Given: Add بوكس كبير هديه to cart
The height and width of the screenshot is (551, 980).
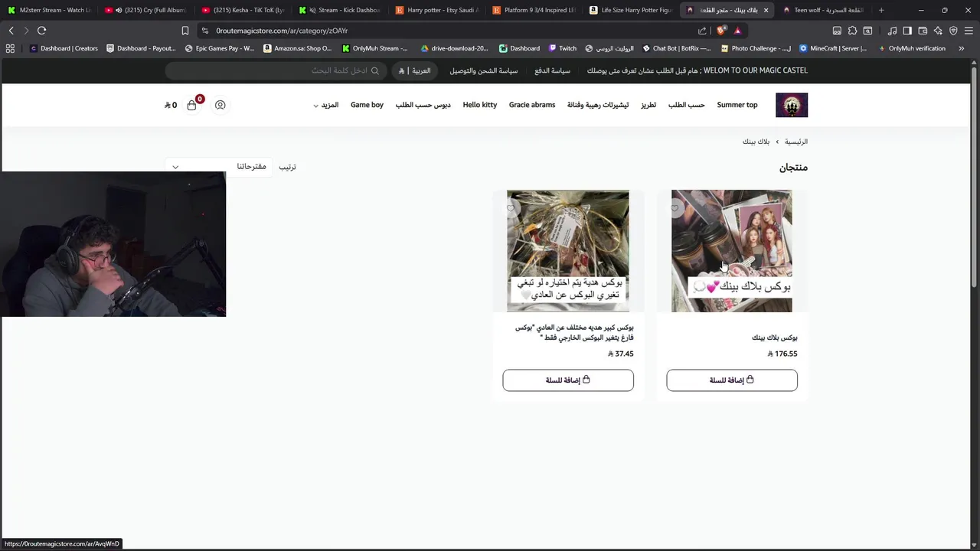Looking at the screenshot, I should point(568,380).
